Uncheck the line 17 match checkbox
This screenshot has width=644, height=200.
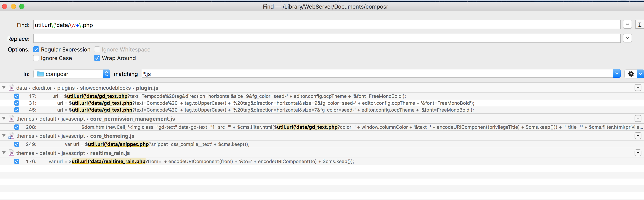click(x=17, y=96)
